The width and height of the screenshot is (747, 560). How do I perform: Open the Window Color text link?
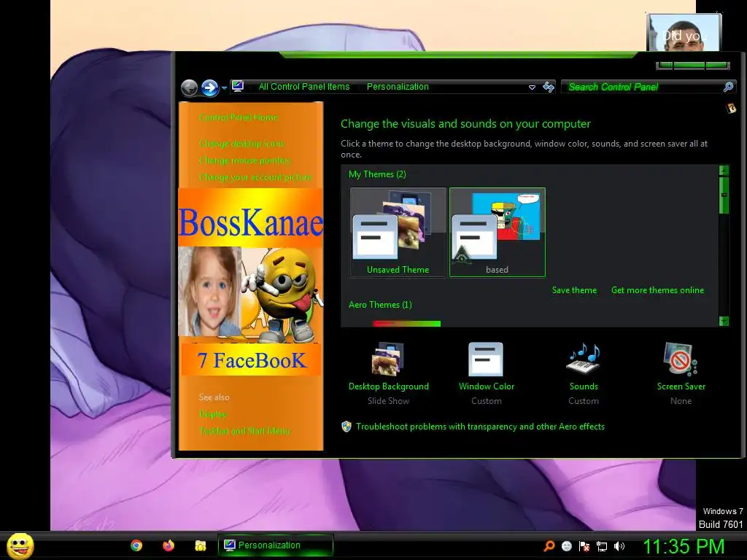(x=487, y=386)
